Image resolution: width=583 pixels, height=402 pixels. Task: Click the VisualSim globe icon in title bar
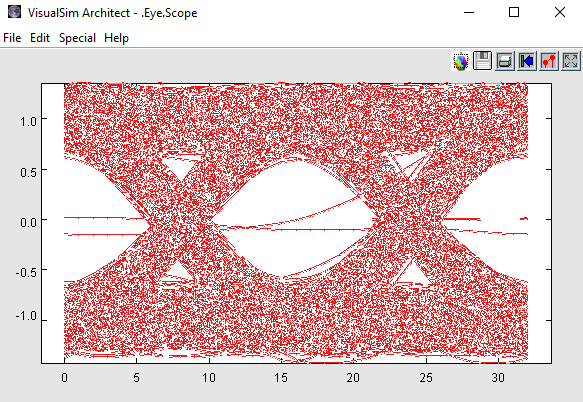15,12
